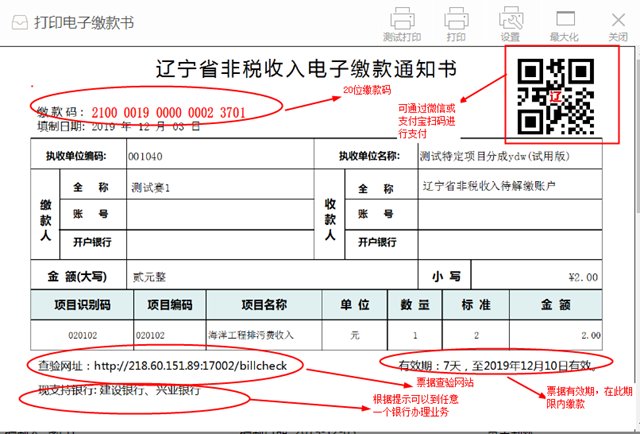Click the 最大化 maximize icon
640x434 pixels.
(x=564, y=20)
